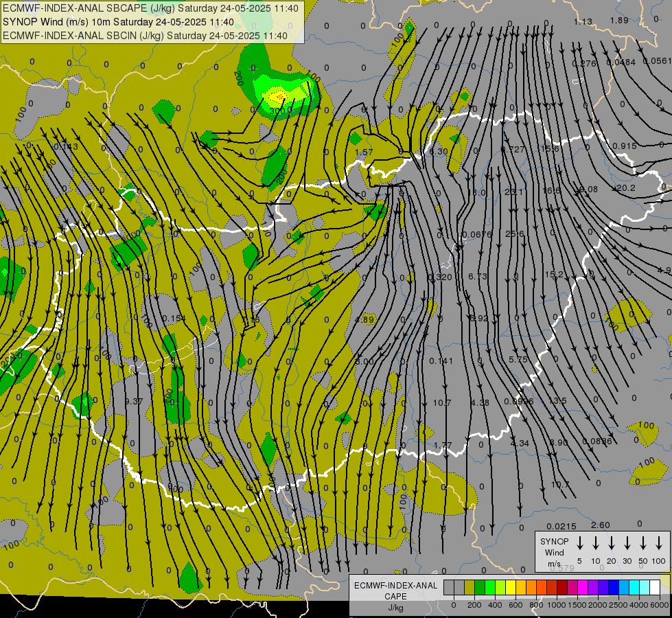Click the 6.30 value on the map
This screenshot has width=672, height=618.
click(x=439, y=151)
